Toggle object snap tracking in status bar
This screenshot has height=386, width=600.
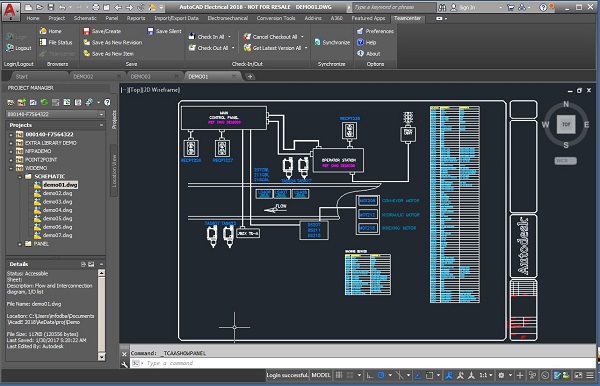[417, 375]
